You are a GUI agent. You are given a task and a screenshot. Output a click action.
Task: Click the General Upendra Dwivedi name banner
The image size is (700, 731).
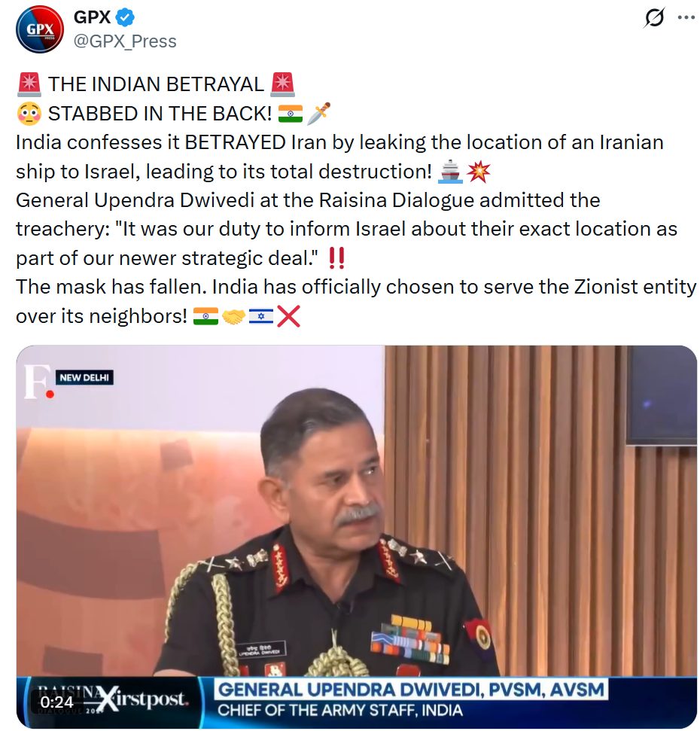(411, 690)
